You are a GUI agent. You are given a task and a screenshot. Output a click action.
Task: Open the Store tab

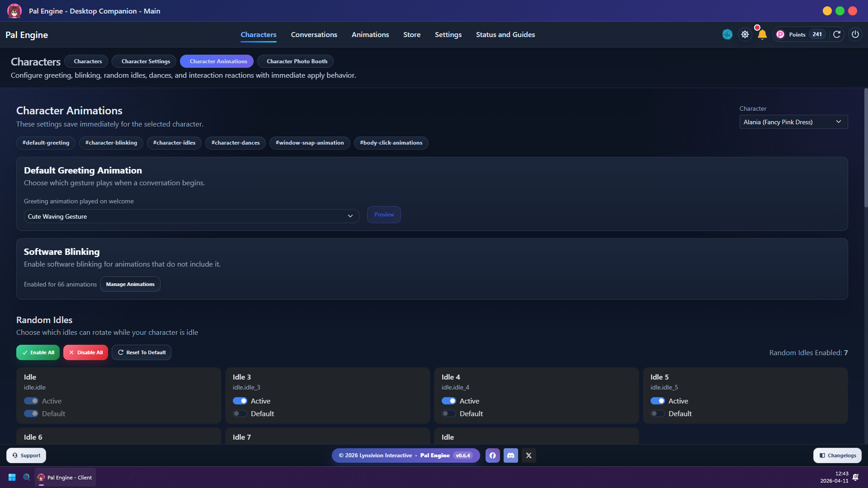tap(412, 34)
